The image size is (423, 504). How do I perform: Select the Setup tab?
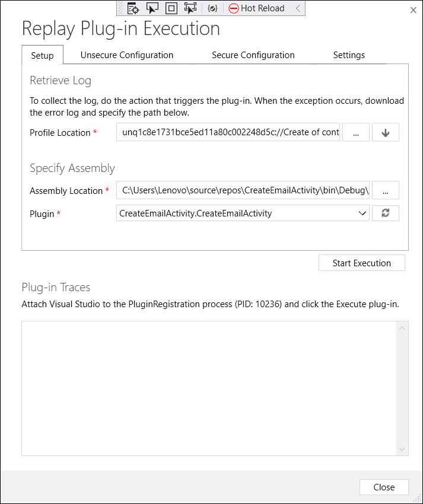coord(42,55)
